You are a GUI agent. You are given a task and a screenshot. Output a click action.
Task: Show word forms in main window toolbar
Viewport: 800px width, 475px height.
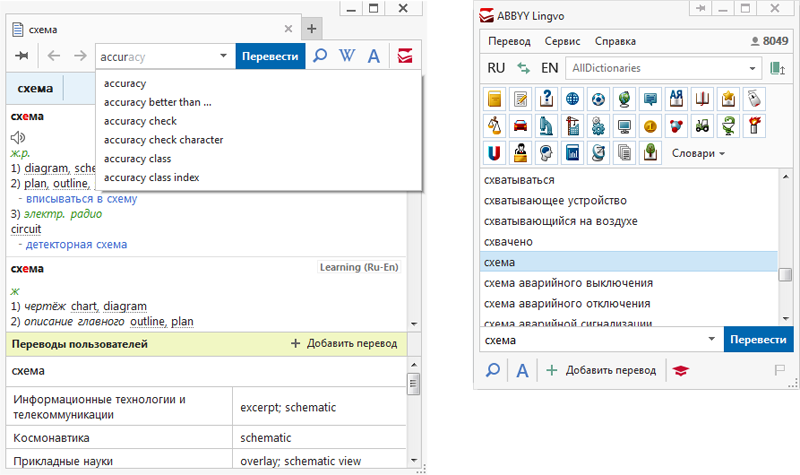point(522,371)
